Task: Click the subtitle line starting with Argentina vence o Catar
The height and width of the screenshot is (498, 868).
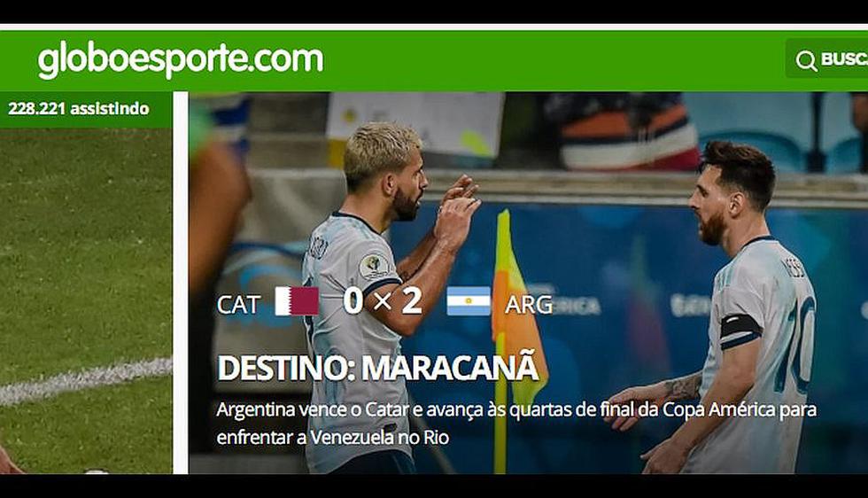Action: coord(516,410)
